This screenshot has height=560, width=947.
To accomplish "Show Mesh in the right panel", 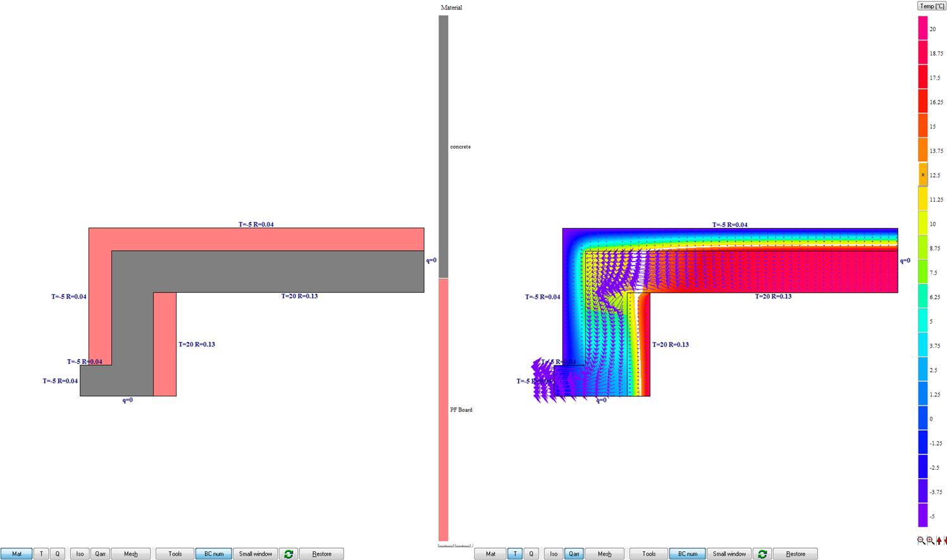I will [x=605, y=554].
